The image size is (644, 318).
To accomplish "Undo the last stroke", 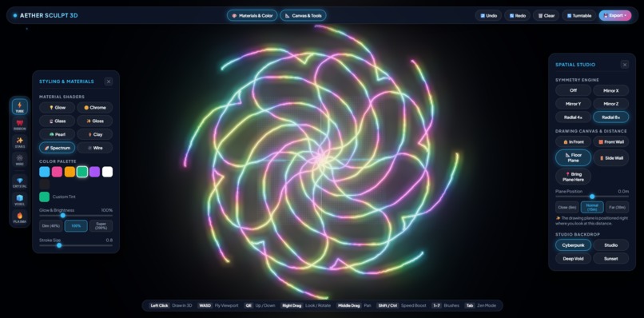I will tap(488, 16).
